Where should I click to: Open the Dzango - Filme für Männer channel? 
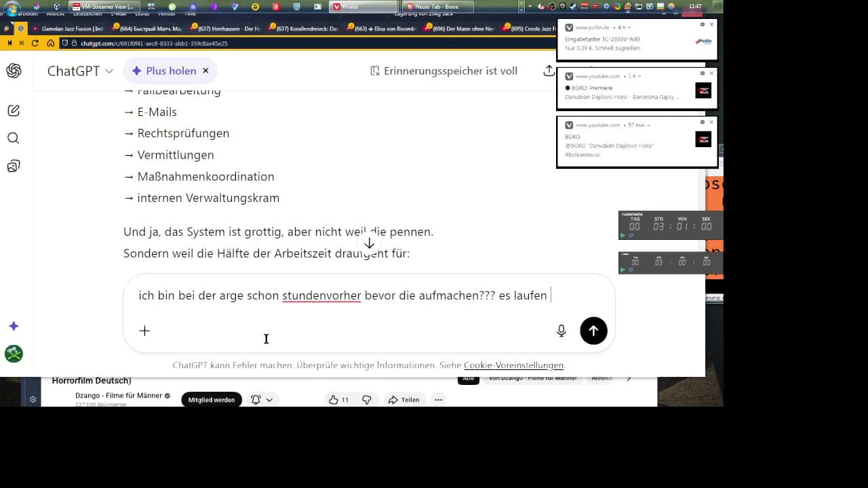pos(118,396)
